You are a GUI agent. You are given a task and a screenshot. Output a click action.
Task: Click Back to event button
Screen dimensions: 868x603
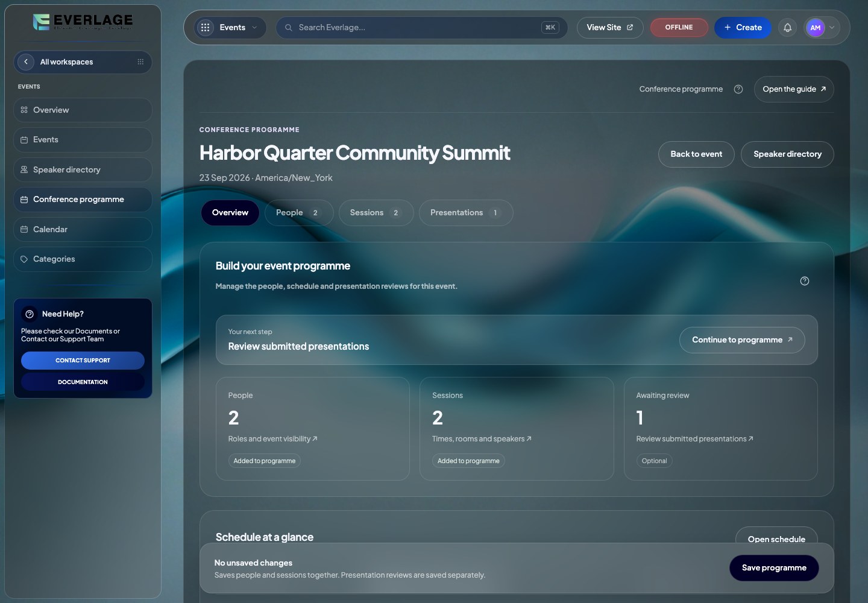pyautogui.click(x=696, y=154)
